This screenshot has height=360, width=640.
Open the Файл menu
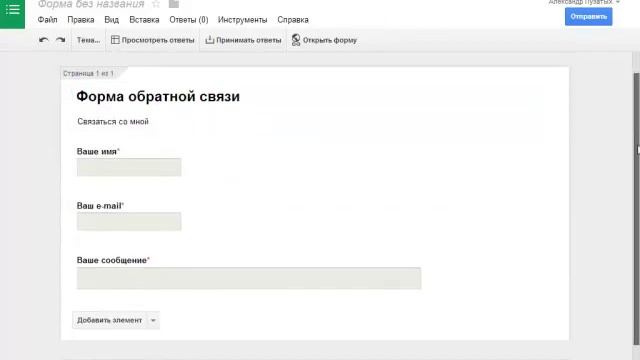tap(47, 20)
